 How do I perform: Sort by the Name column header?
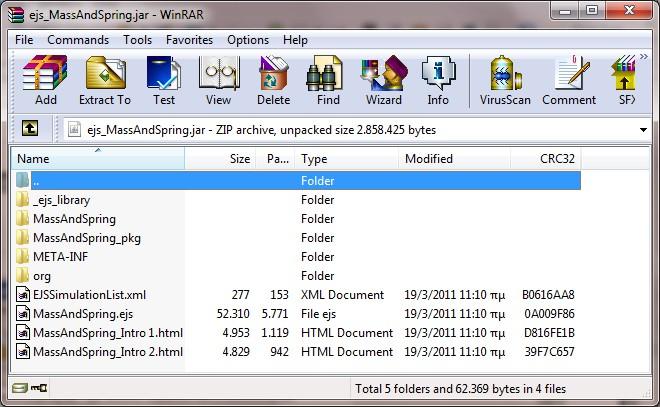click(98, 159)
